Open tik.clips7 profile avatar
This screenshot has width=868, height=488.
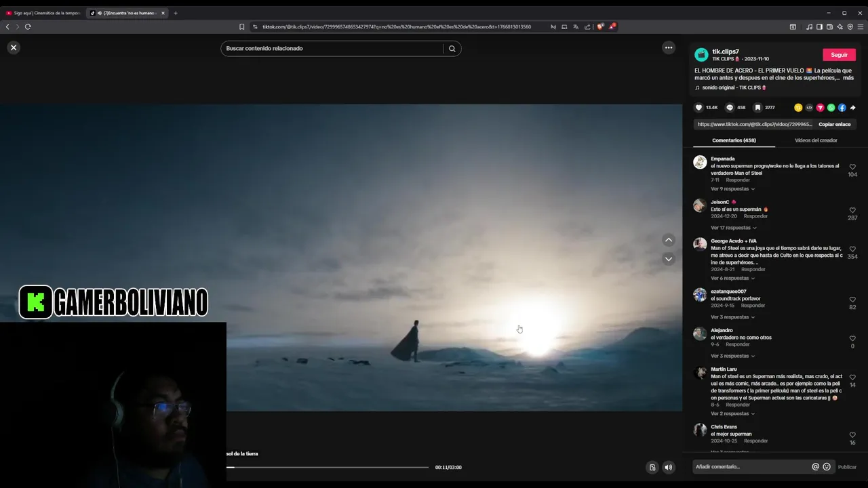tap(702, 55)
